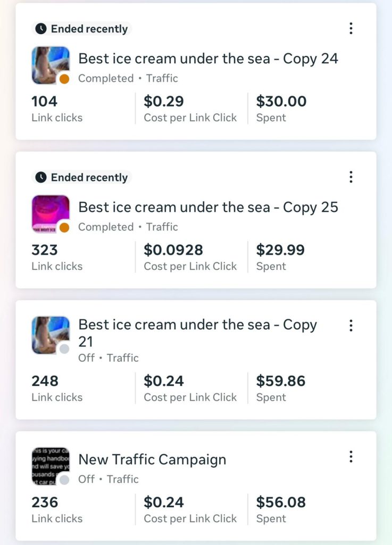Open 'Best ice cream under the sea - Copy 25'
The width and height of the screenshot is (392, 545).
coord(208,207)
